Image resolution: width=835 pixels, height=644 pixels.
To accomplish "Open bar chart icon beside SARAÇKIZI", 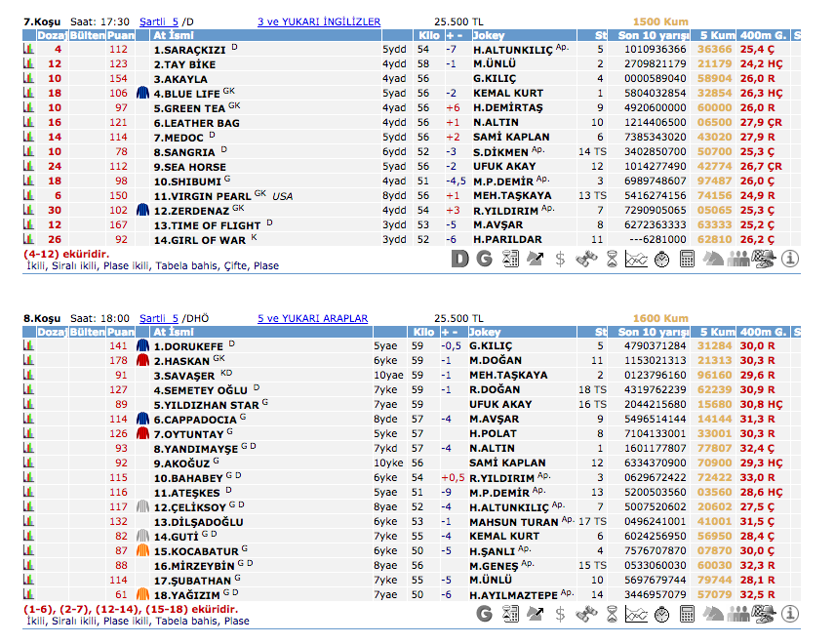I will point(28,50).
